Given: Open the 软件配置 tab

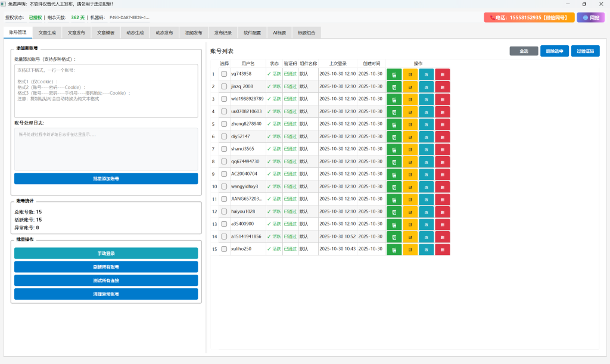Looking at the screenshot, I should 252,33.
